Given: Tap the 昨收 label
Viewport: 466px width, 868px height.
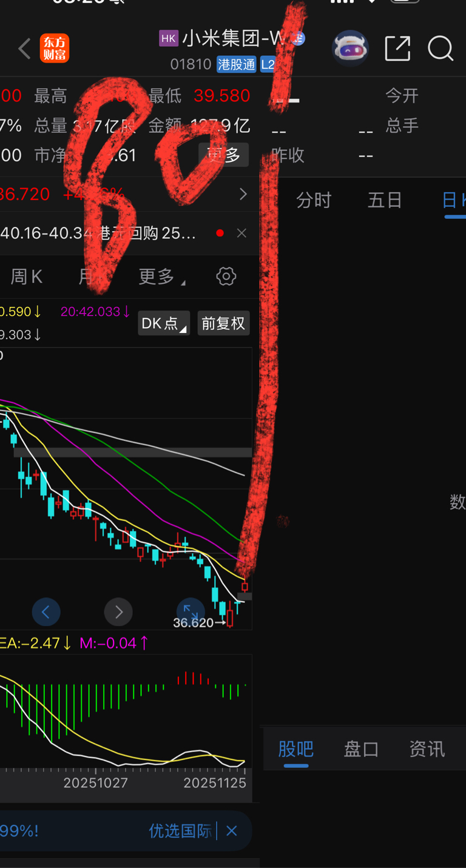Looking at the screenshot, I should (288, 155).
